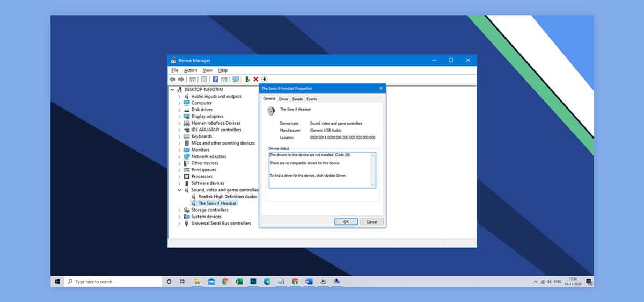
Task: Switch to the Events tab
Action: click(x=312, y=99)
